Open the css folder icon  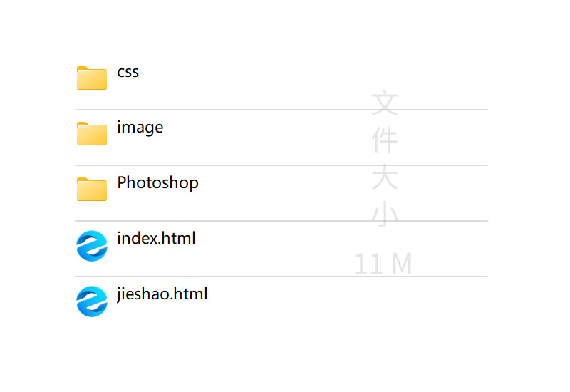coord(92,78)
